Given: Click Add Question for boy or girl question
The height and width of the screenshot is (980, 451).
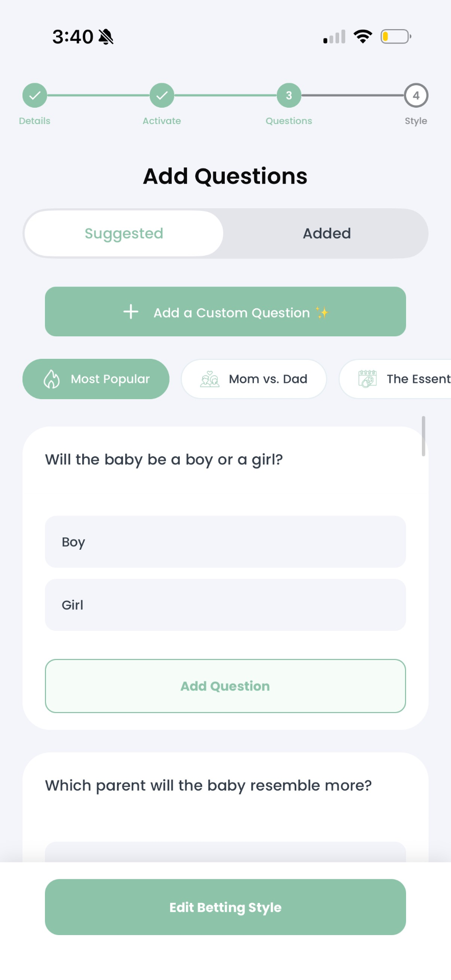Looking at the screenshot, I should point(225,686).
